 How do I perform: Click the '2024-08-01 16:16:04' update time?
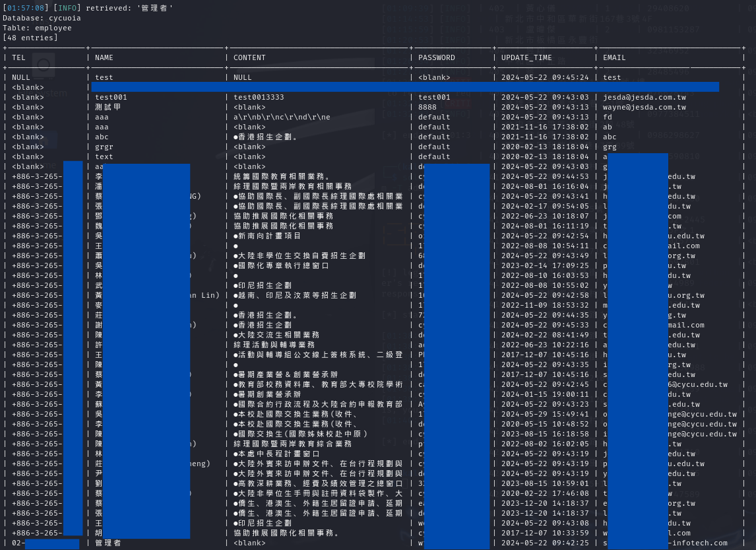point(545,186)
